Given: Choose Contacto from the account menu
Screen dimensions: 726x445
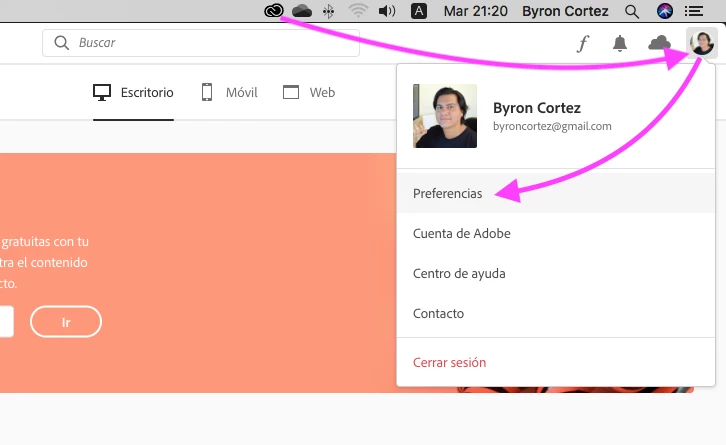Looking at the screenshot, I should 556,313.
